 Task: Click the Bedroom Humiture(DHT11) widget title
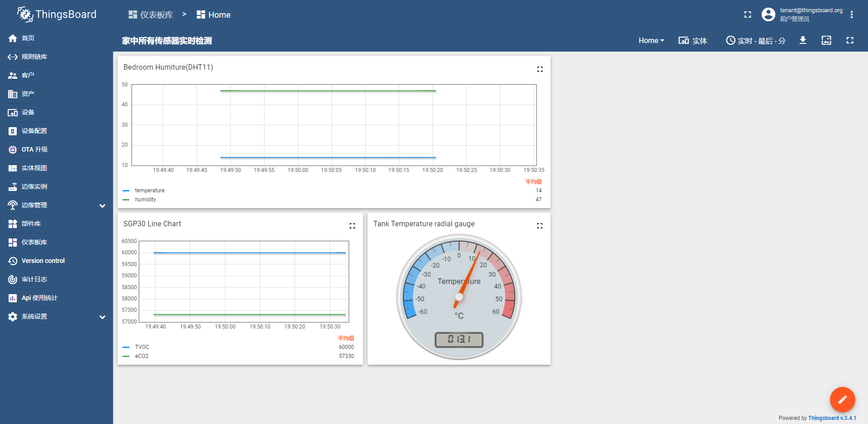point(168,67)
